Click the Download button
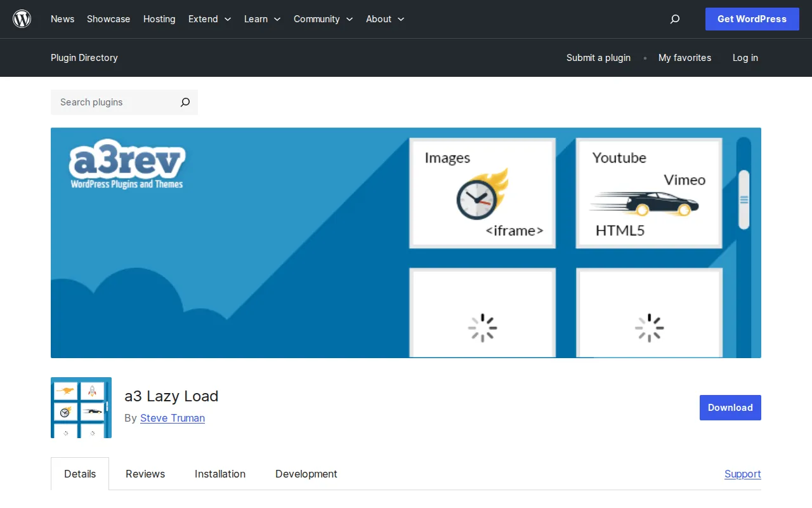The height and width of the screenshot is (508, 812). coord(730,407)
